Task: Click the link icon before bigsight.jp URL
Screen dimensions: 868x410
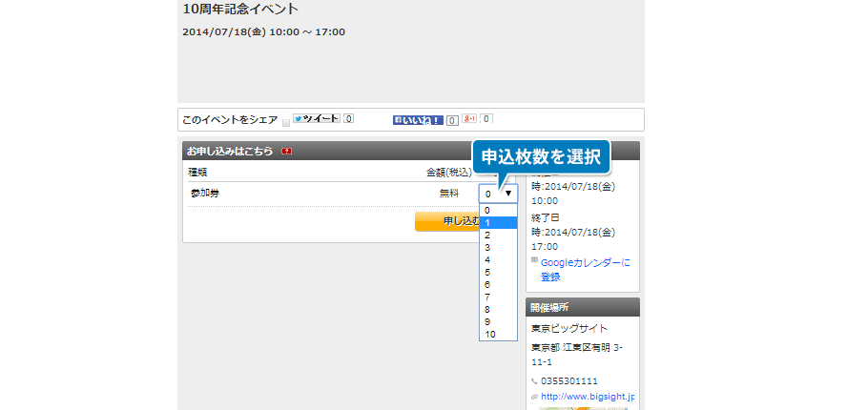Action: point(534,397)
